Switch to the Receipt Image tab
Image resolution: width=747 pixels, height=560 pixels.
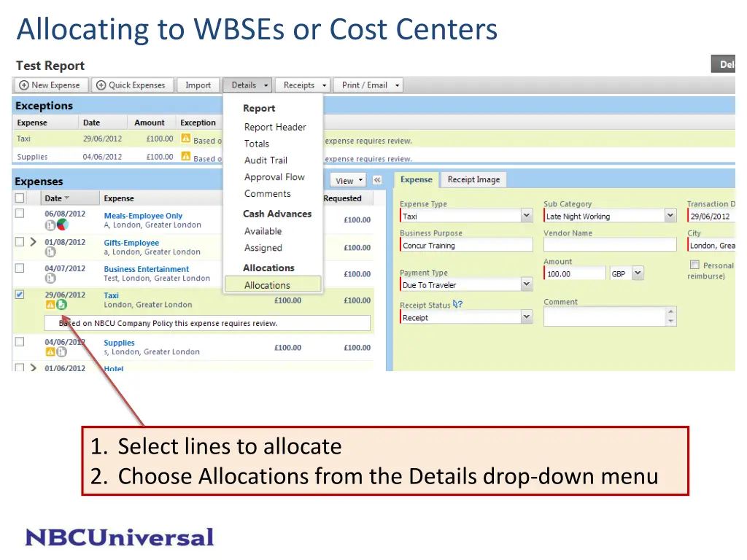click(473, 179)
